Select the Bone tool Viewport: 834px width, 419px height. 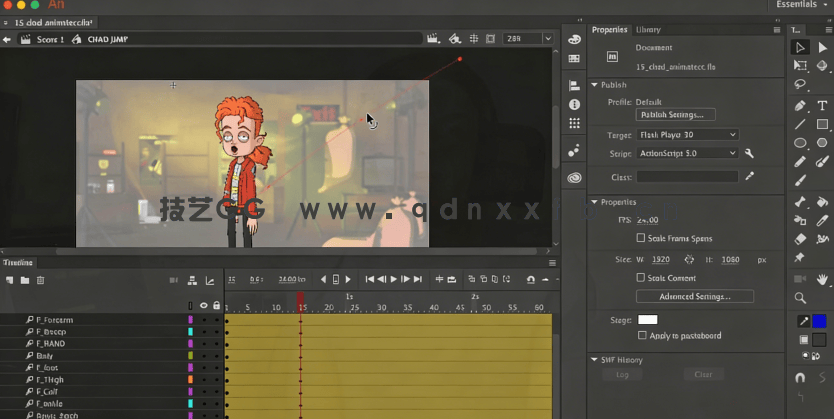pyautogui.click(x=800, y=202)
